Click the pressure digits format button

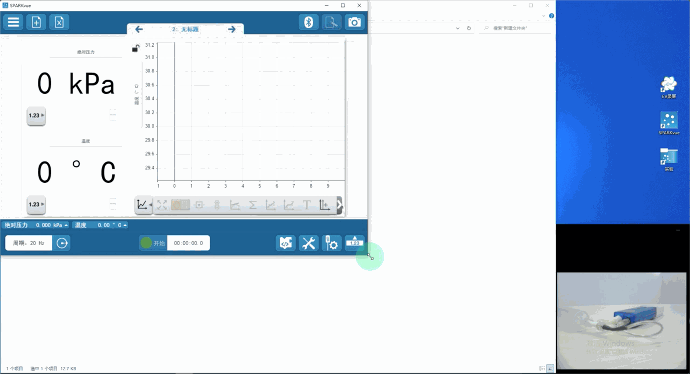click(x=36, y=116)
